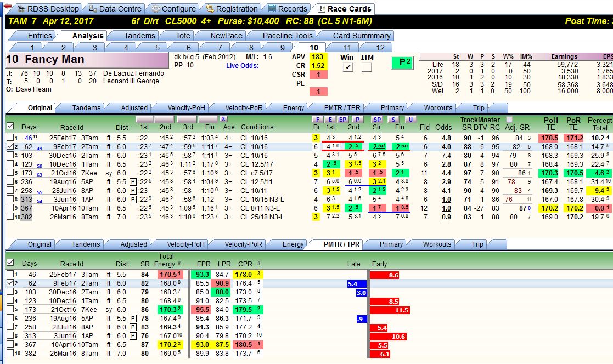Check lower row 1 paceline 25Feb17
613x364 pixels.
(10, 274)
